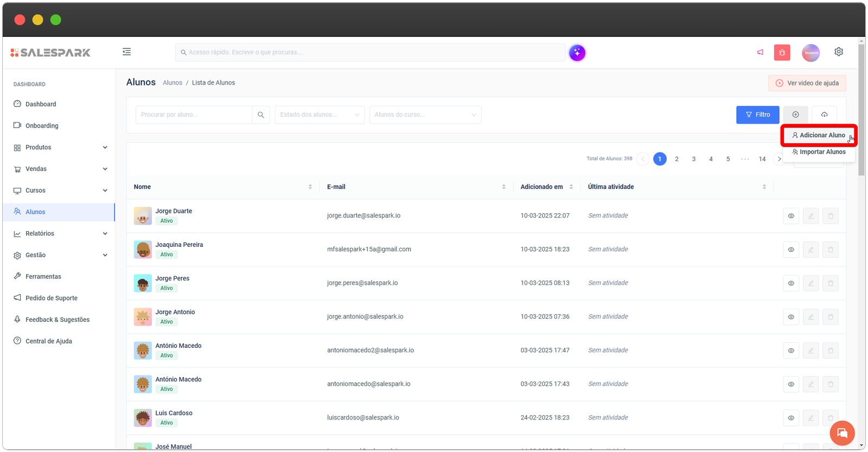View Joaquina Pereira's details via eye icon
The height and width of the screenshot is (452, 868).
(790, 250)
